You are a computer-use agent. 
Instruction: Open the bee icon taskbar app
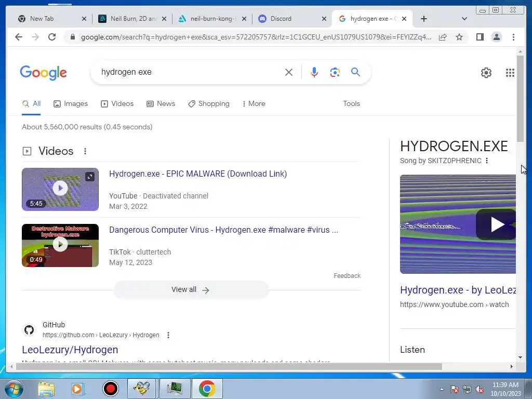pos(141,389)
